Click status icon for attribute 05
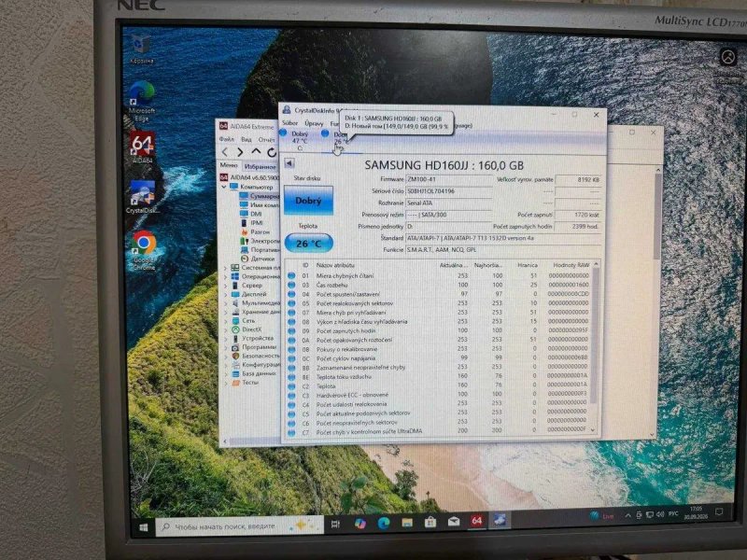747x560 pixels. (x=291, y=302)
